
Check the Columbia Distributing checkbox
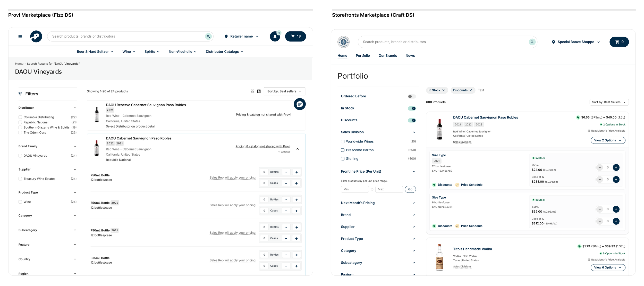(20, 117)
